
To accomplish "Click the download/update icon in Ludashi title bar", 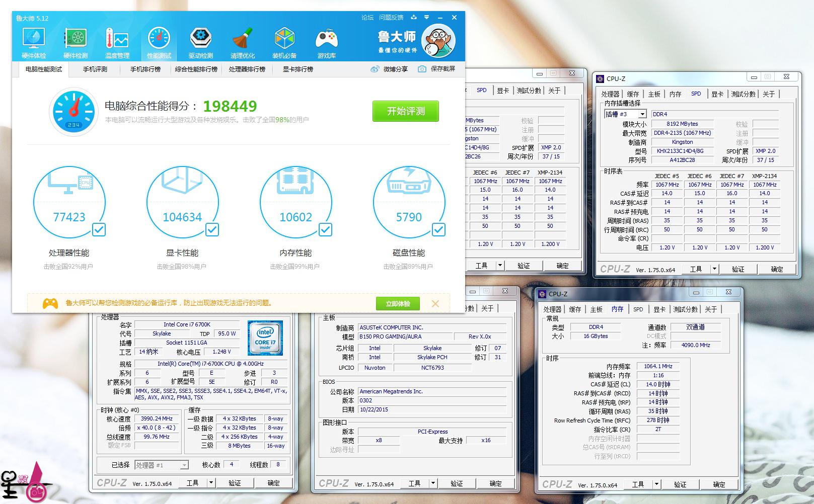I will tap(414, 17).
